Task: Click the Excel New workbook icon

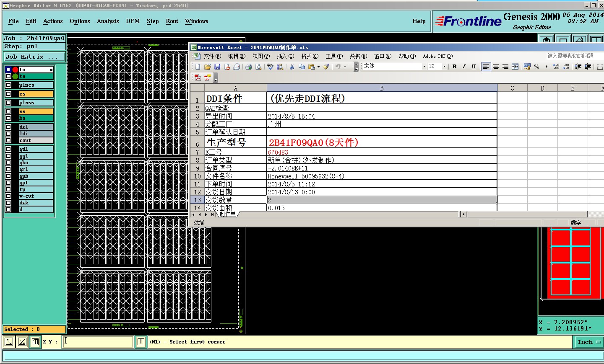Action: [198, 67]
